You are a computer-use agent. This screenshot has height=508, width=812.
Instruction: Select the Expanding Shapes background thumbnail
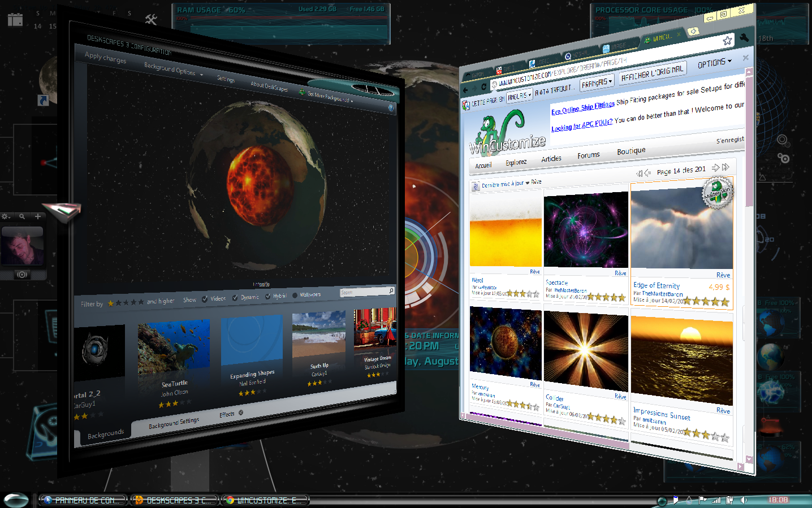tap(252, 341)
